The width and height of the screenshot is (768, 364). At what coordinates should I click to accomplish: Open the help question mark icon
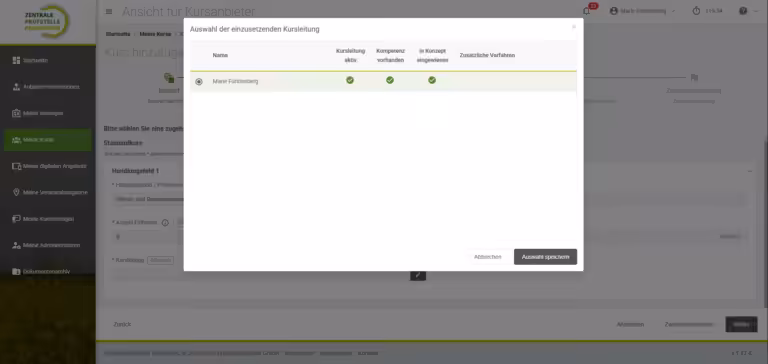click(743, 11)
